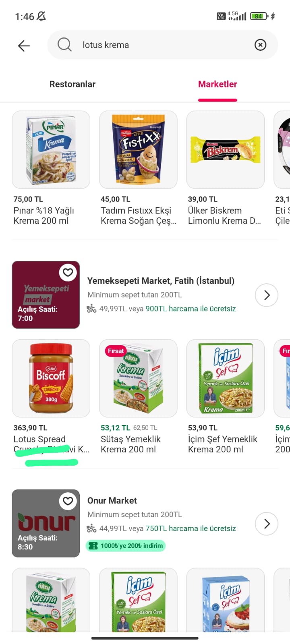Tap the Ülker Biskrem Limonlu product
290x644 pixels.
pyautogui.click(x=225, y=150)
